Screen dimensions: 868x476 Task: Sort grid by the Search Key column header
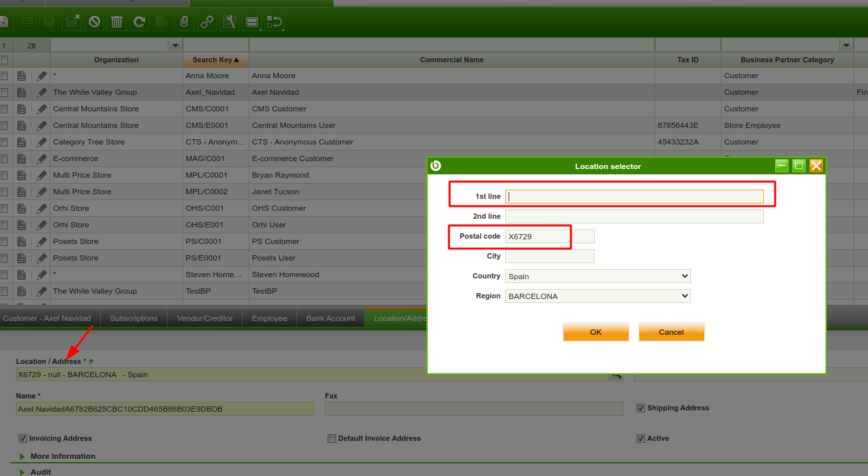coord(216,60)
